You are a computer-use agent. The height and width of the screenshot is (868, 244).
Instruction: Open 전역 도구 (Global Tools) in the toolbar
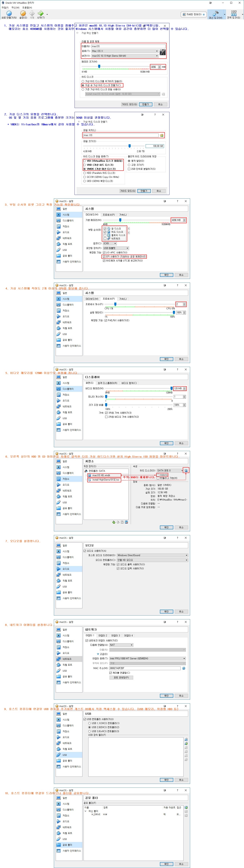234,14
